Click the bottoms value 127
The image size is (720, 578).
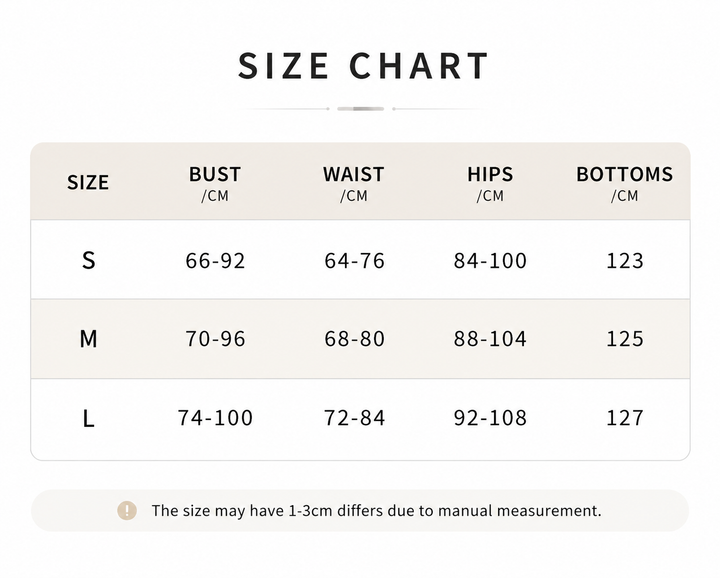coord(625,418)
